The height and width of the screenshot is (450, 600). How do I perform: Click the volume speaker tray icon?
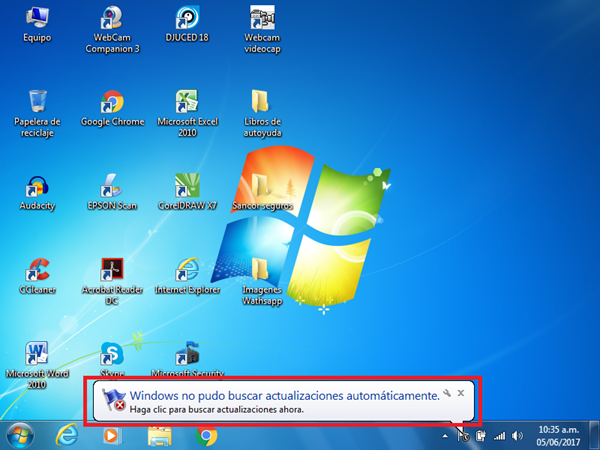[517, 436]
